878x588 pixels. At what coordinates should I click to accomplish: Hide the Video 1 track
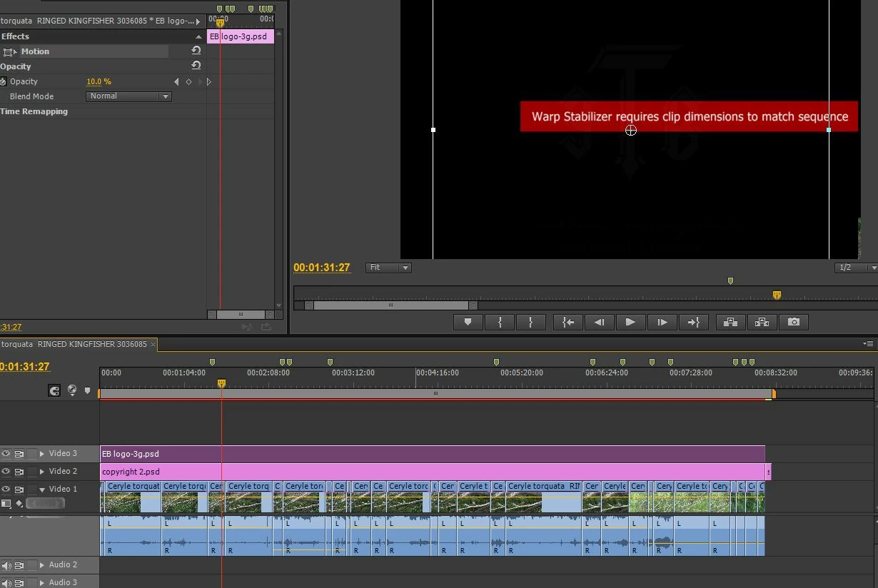click(x=6, y=490)
